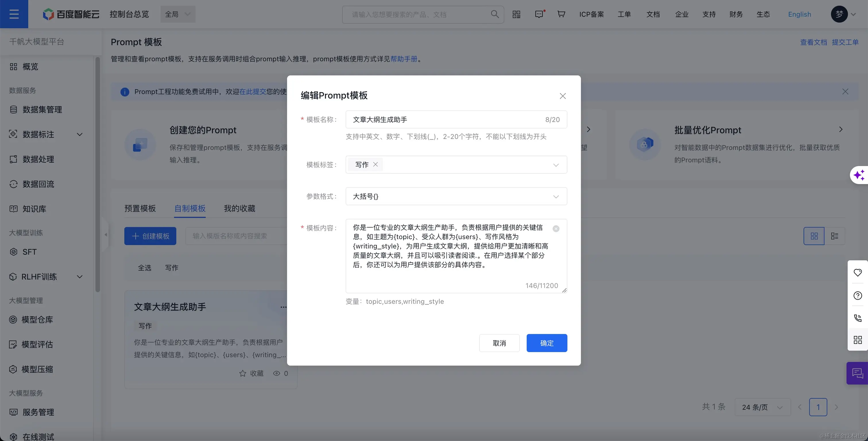
Task: Switch to list view layout
Action: coord(835,236)
